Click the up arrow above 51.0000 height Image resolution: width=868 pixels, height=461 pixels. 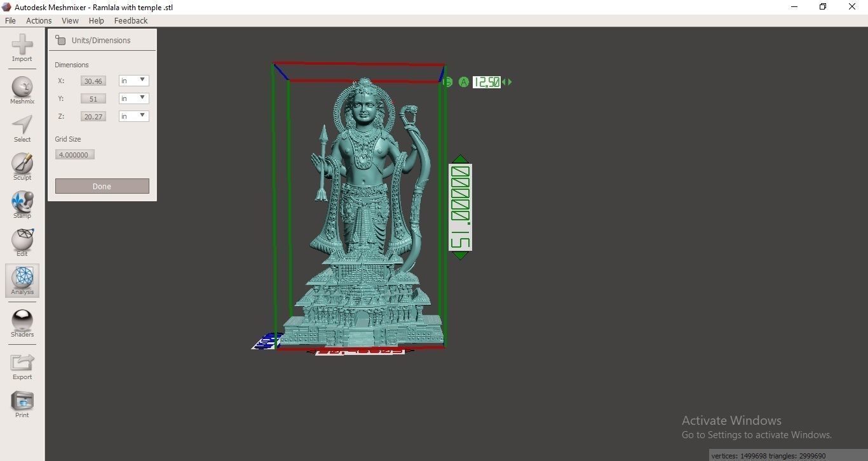[461, 159]
